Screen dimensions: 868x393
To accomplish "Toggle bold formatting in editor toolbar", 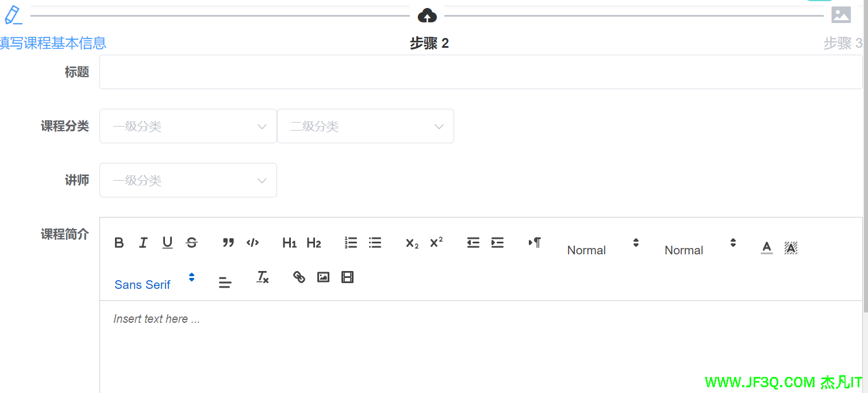I will 119,243.
